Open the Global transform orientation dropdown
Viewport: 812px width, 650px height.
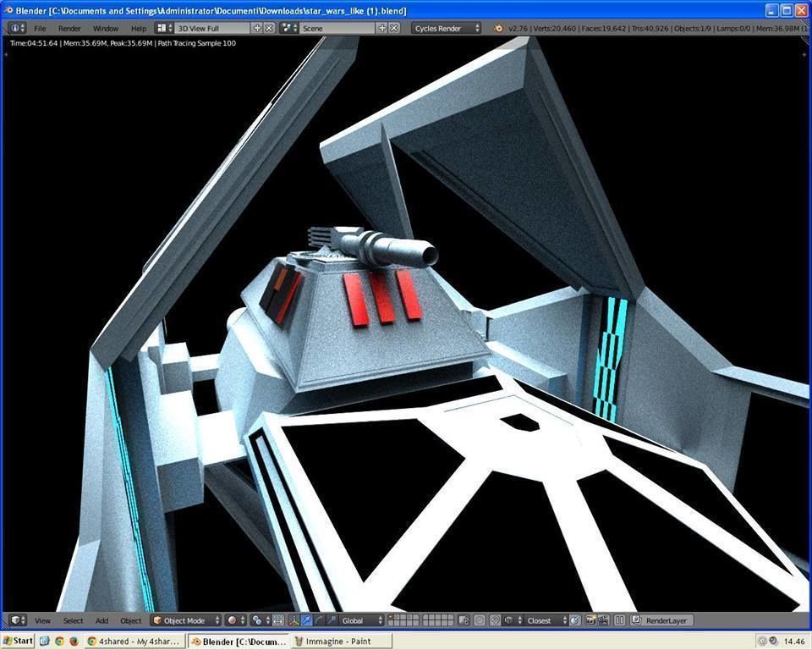[x=361, y=620]
